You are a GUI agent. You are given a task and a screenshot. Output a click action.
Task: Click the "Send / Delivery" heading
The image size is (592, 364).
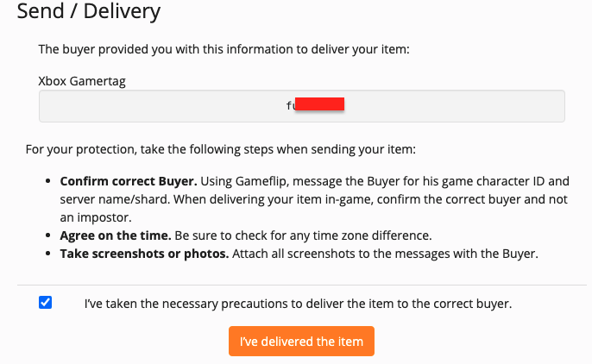click(88, 12)
